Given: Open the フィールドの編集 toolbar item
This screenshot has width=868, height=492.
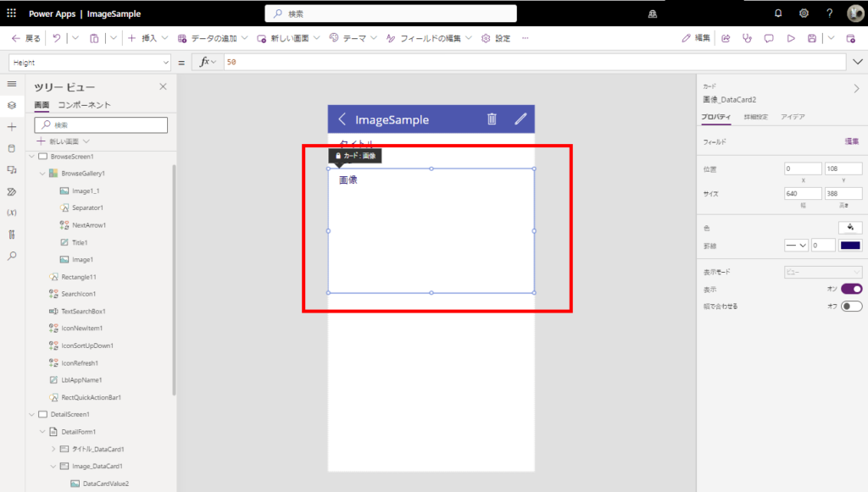Looking at the screenshot, I should click(429, 38).
